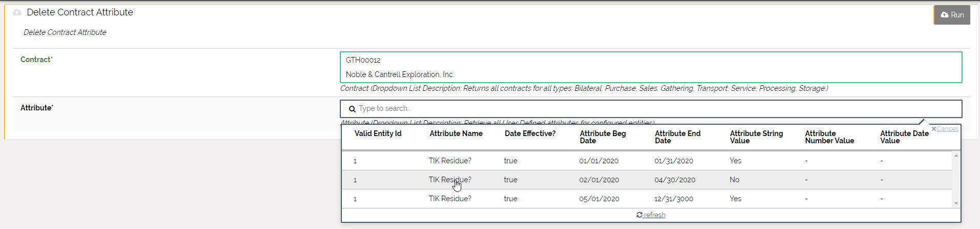
Task: Click the cloud icon beside Delete Contract Attribute title
Action: pyautogui.click(x=17, y=12)
